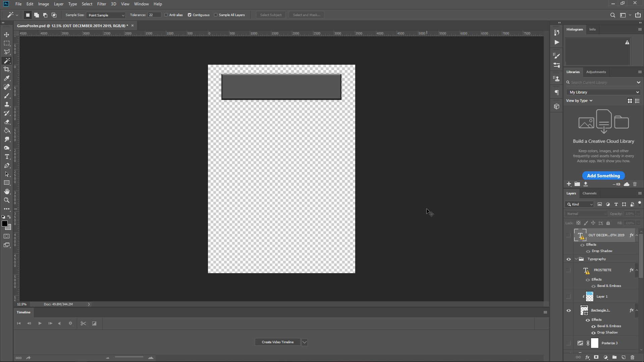644x362 pixels.
Task: Uncheck the Contiguous option
Action: pos(190,15)
